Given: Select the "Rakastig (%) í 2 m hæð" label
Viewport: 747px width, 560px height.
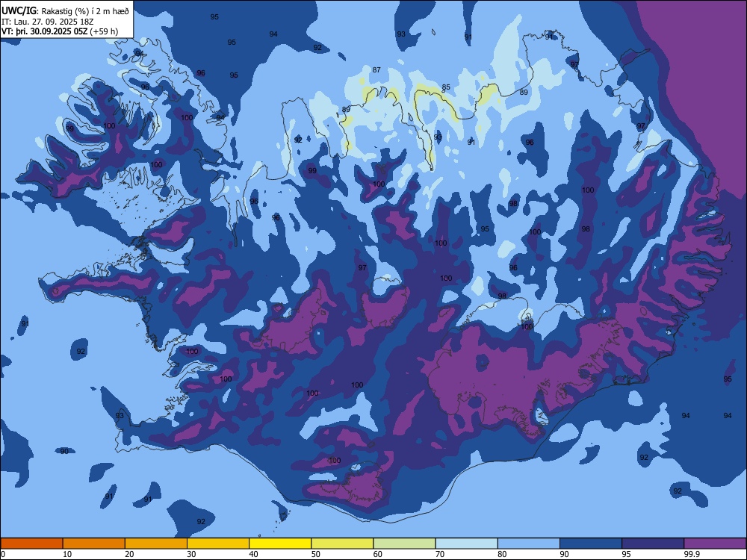Looking at the screenshot, I should [85, 11].
